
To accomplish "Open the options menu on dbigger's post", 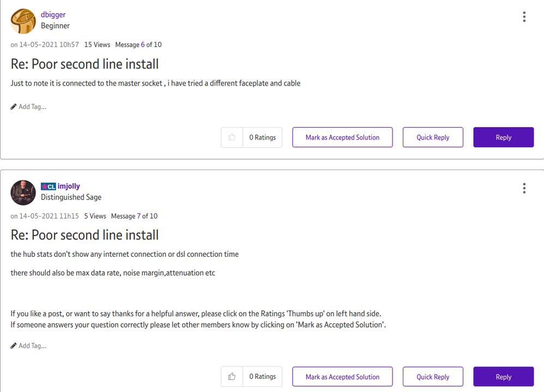I will point(524,17).
